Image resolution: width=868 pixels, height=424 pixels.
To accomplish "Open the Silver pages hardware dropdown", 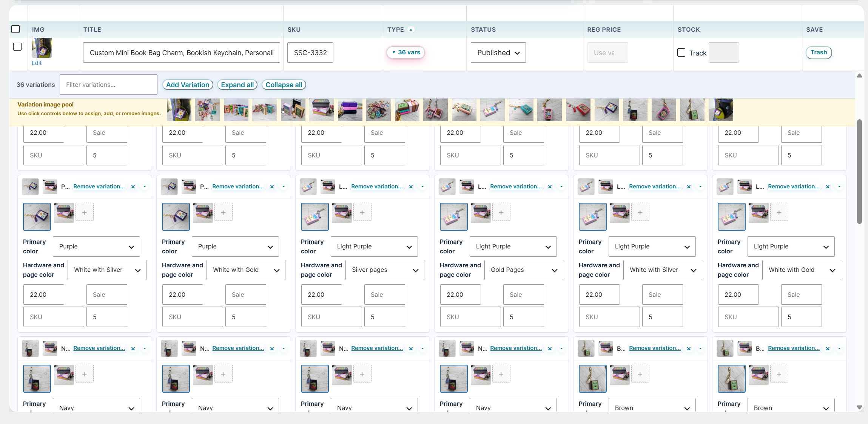I will point(385,270).
